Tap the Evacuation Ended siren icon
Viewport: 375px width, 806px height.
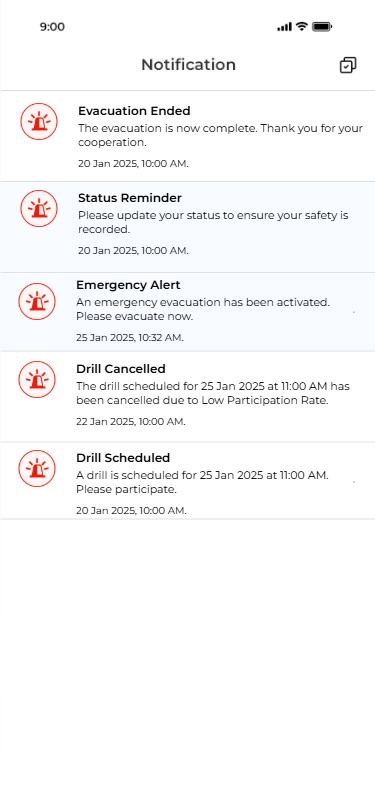click(39, 121)
